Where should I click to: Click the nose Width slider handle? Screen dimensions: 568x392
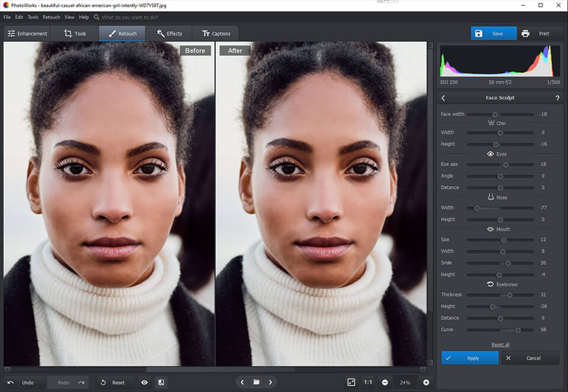pos(477,208)
